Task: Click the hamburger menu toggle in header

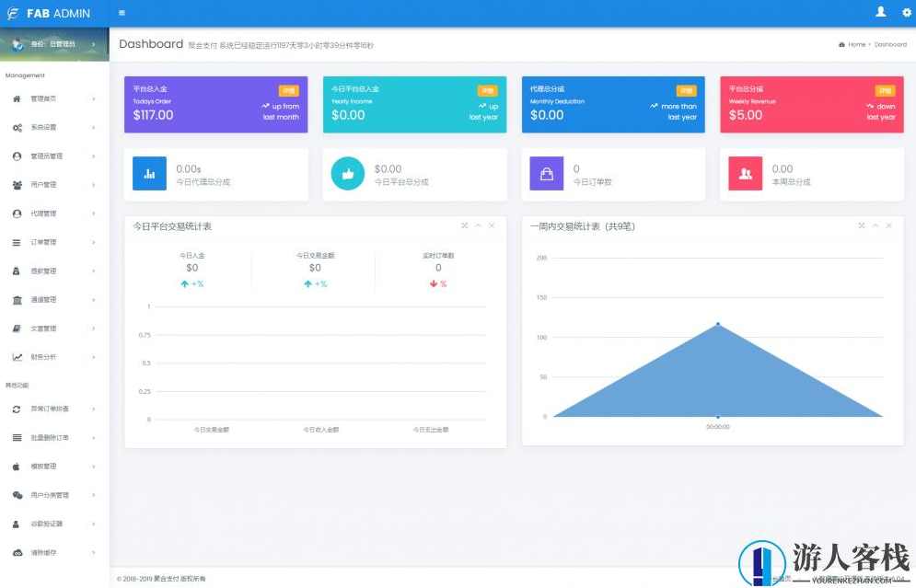Action: [122, 13]
